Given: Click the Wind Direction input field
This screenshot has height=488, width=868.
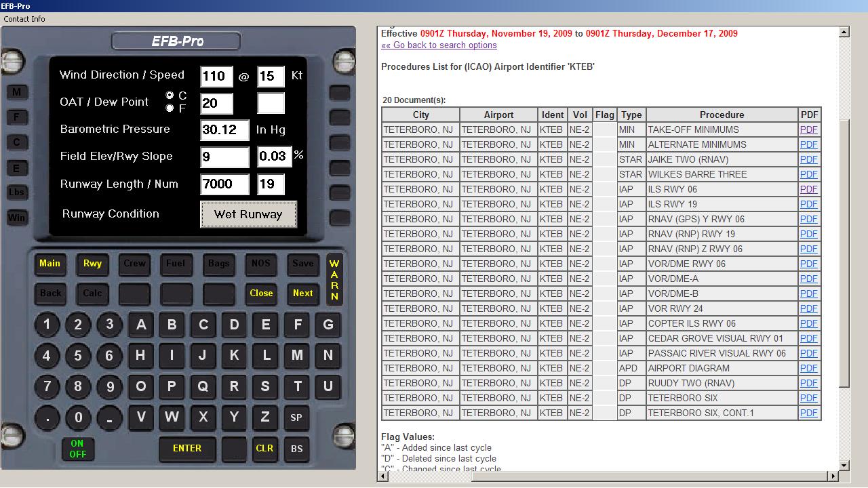Looking at the screenshot, I should [x=216, y=77].
